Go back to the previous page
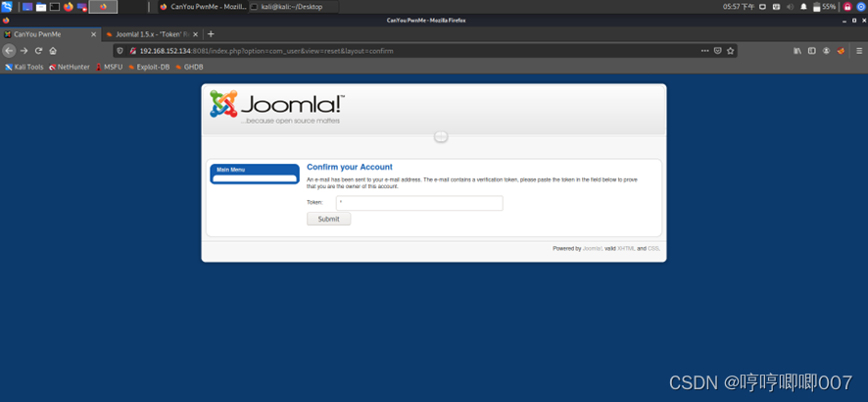Image resolution: width=868 pixels, height=402 pixels. [x=9, y=50]
